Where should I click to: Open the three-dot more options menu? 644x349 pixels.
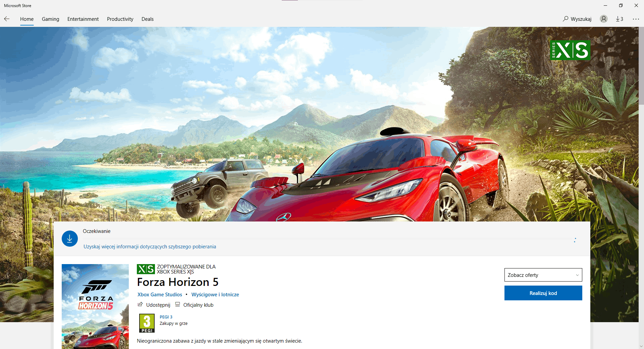pyautogui.click(x=636, y=19)
